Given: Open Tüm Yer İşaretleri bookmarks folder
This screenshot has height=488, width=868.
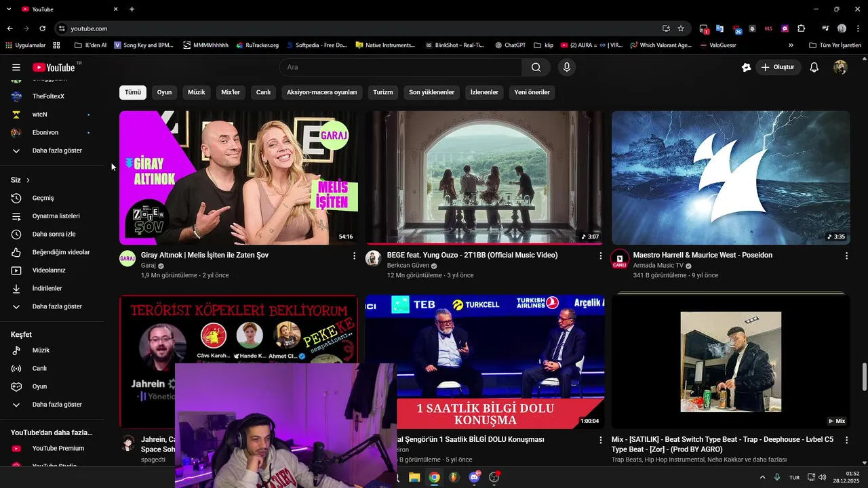Looking at the screenshot, I should coord(835,45).
